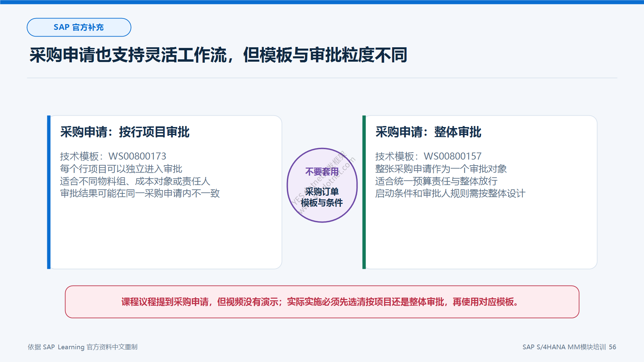Viewport: 644px width, 362px height.
Task: Click footer 依据 SAP Learning 官方资料中文重制
Action: [83, 347]
